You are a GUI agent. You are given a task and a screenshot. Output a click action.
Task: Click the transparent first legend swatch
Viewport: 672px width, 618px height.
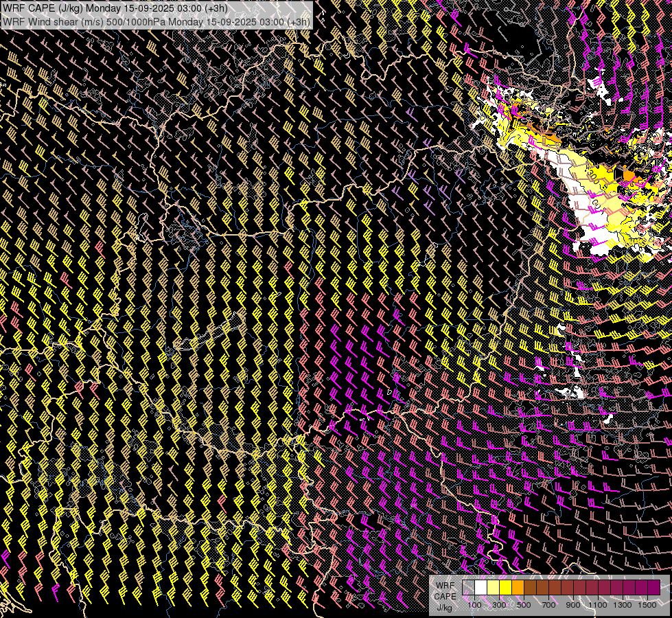coord(468,588)
